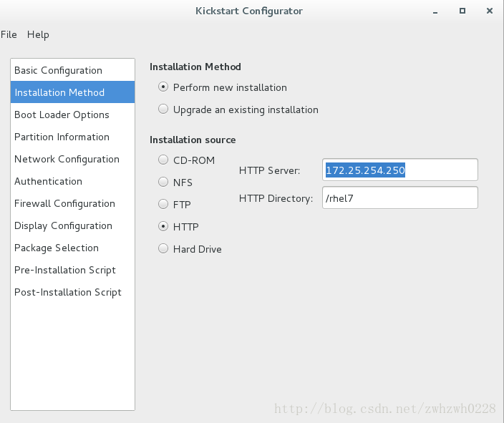Choose NFS installation source
This screenshot has width=504, height=423.
163,182
